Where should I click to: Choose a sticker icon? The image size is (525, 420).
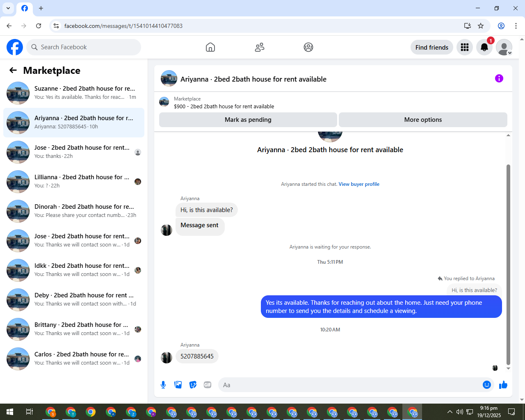[x=193, y=385]
